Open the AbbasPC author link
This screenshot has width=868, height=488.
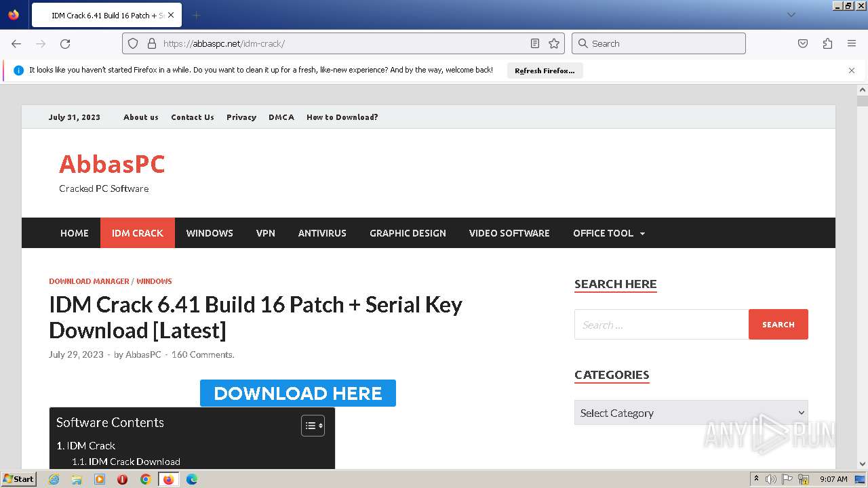143,354
